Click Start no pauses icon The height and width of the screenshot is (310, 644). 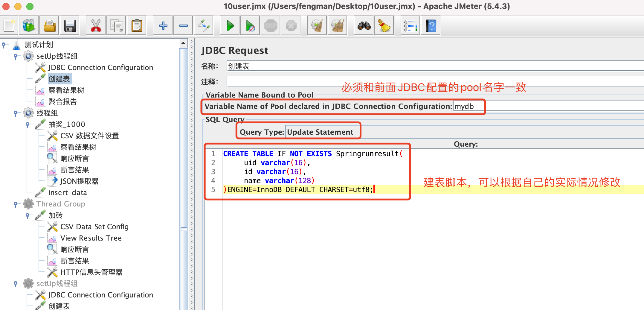(250, 26)
